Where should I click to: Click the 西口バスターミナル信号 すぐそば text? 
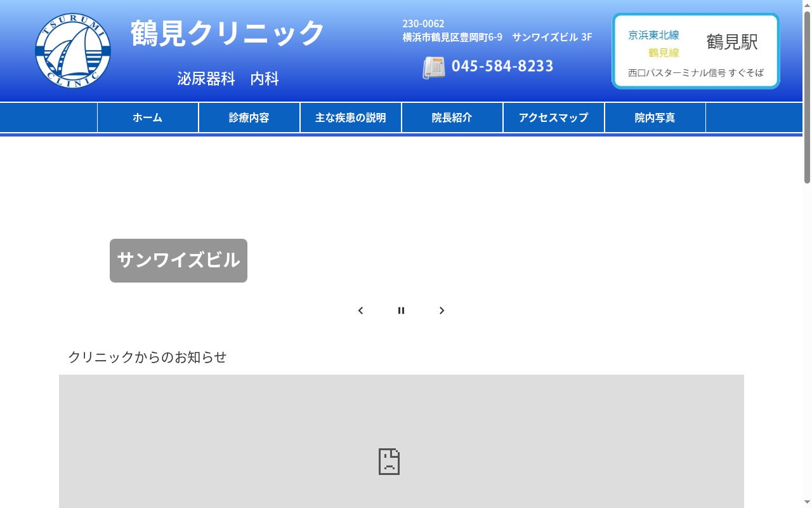coord(696,73)
